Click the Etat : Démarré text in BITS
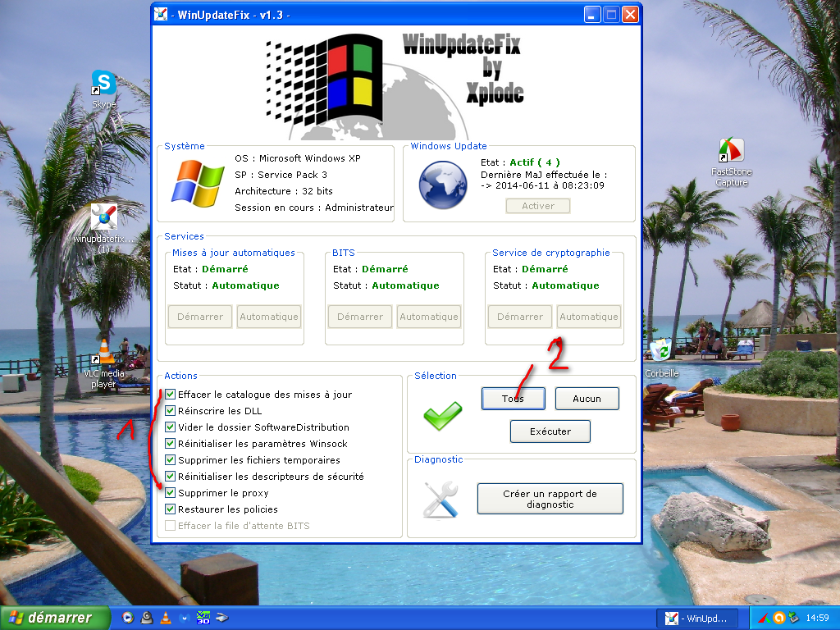840x630 pixels. [370, 269]
